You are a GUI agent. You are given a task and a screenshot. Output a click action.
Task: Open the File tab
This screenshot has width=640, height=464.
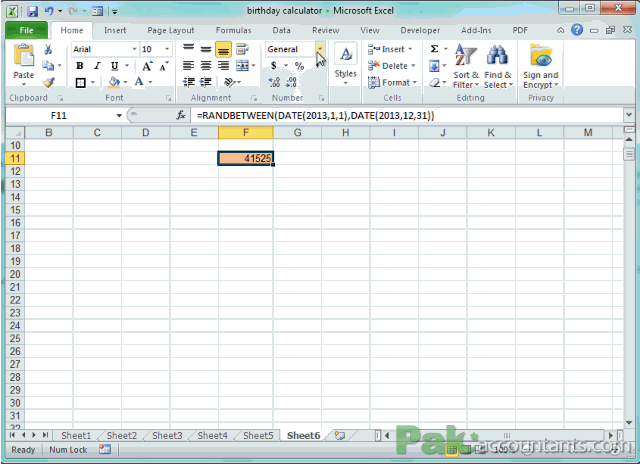tap(26, 30)
